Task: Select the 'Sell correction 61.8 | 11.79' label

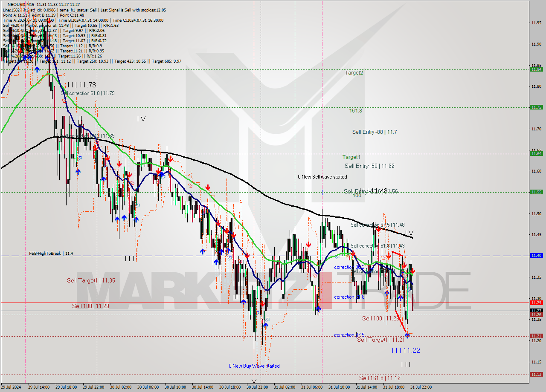Action: point(87,93)
